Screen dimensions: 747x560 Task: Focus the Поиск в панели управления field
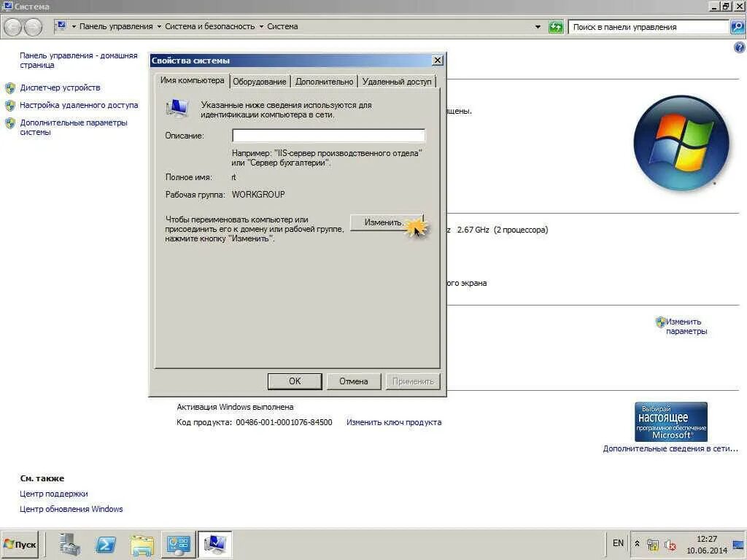click(649, 27)
